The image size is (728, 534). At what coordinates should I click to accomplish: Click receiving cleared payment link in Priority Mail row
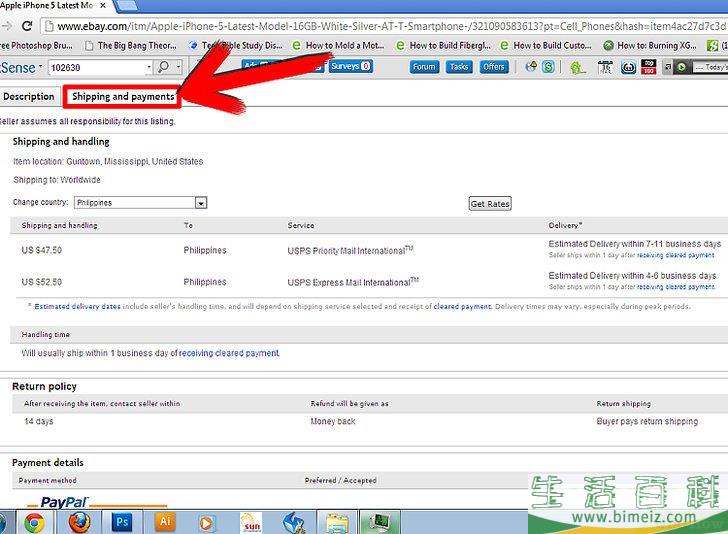click(x=676, y=255)
